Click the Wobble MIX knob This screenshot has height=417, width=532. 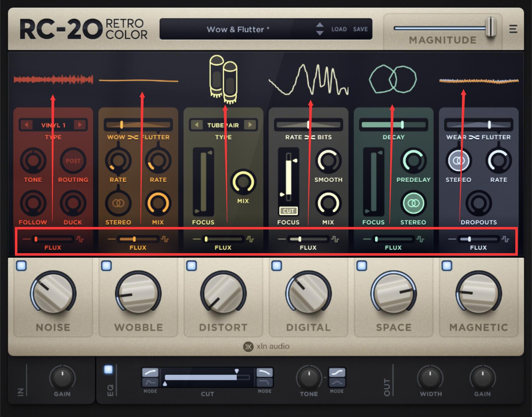158,204
